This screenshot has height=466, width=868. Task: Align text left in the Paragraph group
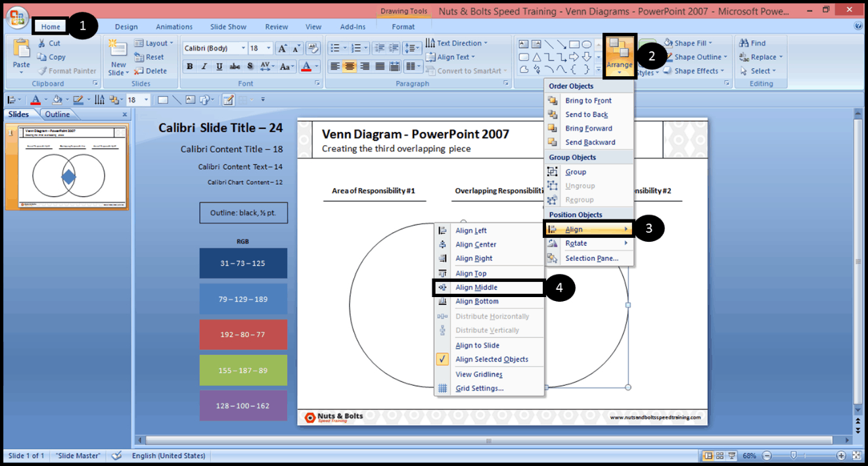click(x=335, y=66)
